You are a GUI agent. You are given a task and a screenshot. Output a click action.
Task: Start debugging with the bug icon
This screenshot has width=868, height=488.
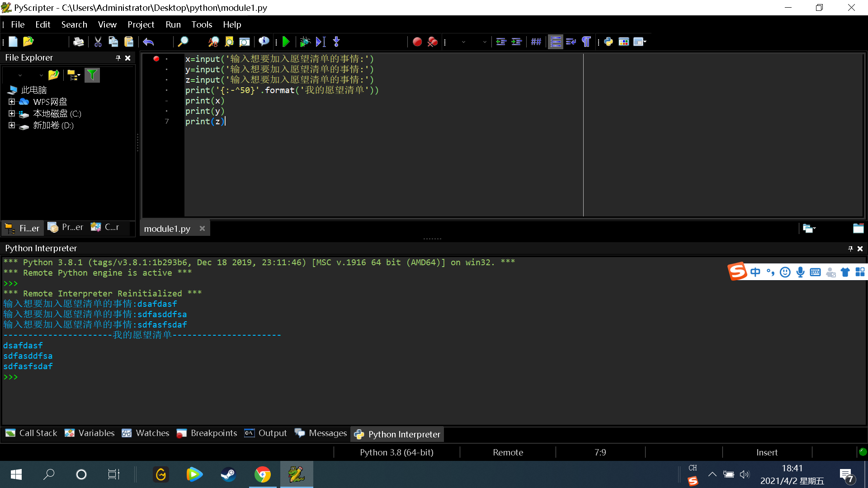(x=305, y=42)
